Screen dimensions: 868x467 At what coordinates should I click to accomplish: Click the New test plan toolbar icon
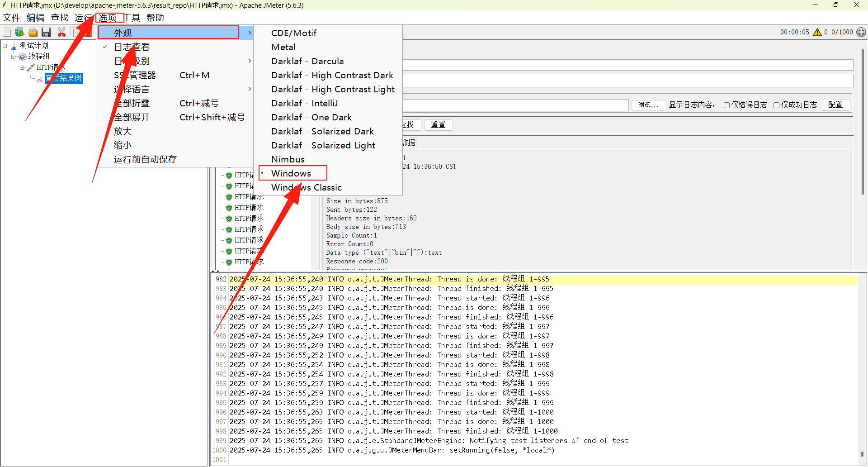(x=7, y=32)
